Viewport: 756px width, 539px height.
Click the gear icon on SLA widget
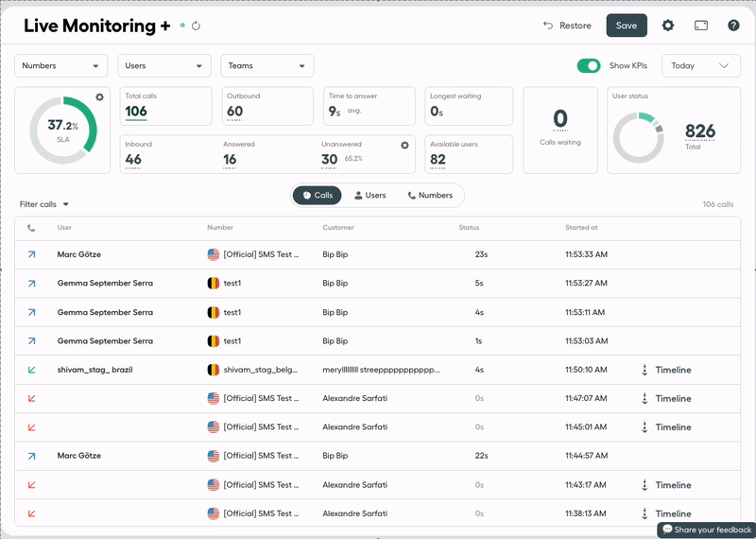tap(99, 97)
